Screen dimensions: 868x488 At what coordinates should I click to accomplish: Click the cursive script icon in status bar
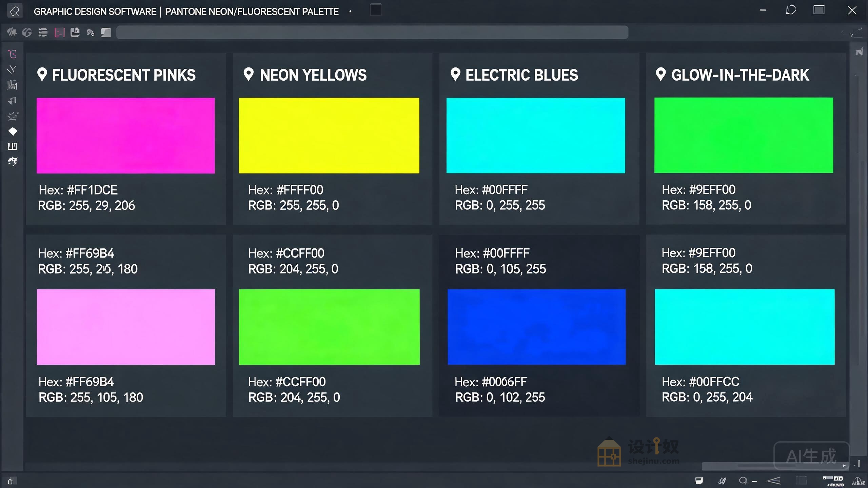coord(722,481)
